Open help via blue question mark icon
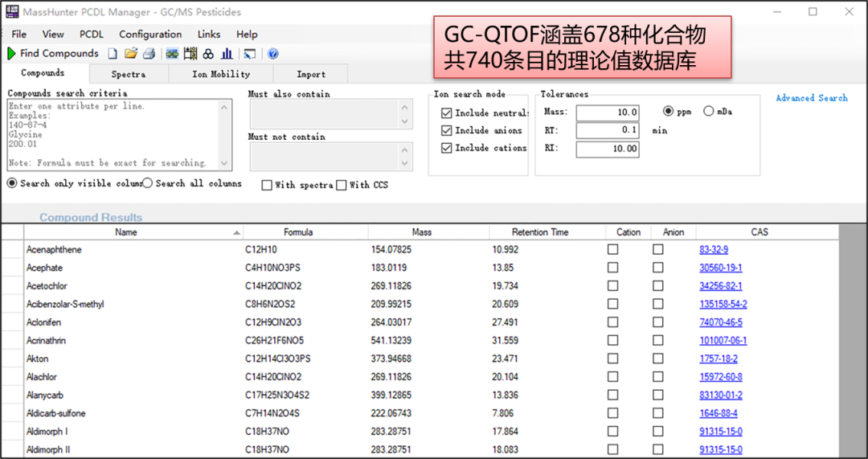The image size is (868, 459). pyautogui.click(x=273, y=54)
